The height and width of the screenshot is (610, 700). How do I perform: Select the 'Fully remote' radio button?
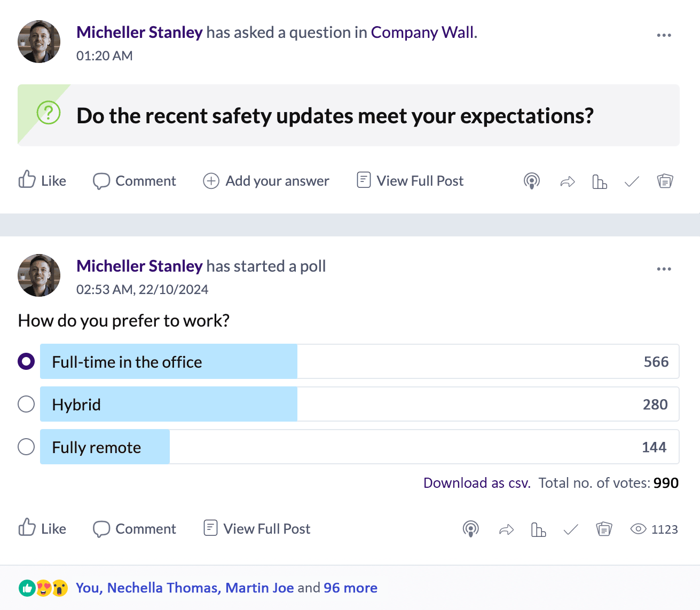coord(26,447)
